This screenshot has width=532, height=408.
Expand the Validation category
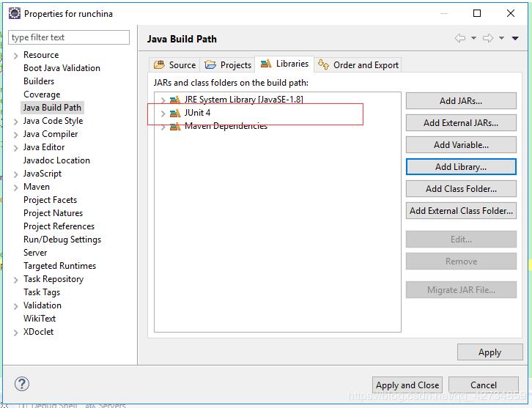pyautogui.click(x=15, y=306)
